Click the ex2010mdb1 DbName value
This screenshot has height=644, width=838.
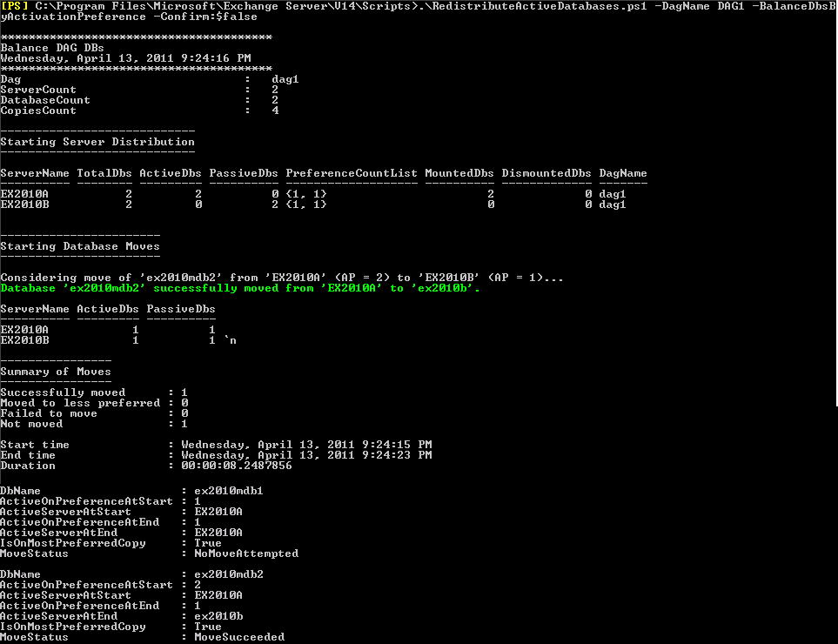229,491
